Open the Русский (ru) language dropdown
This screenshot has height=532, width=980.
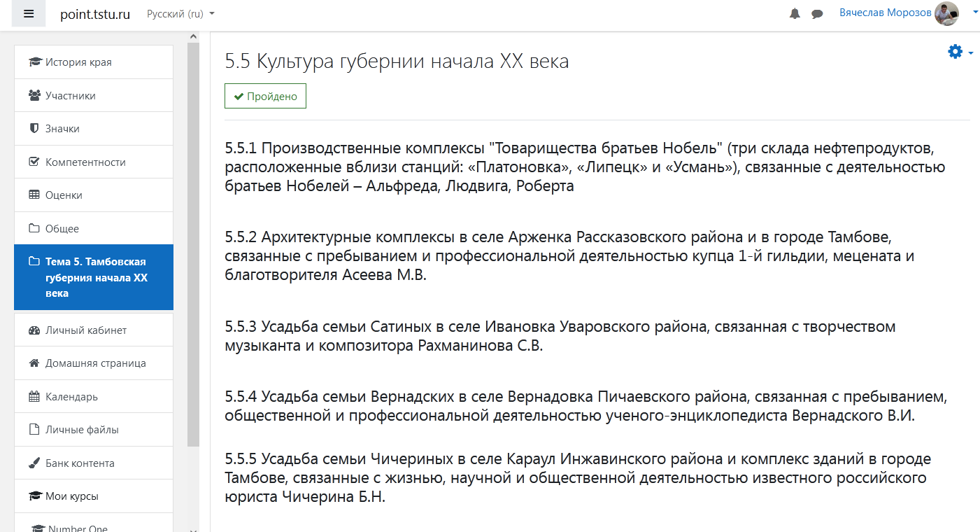pyautogui.click(x=180, y=14)
